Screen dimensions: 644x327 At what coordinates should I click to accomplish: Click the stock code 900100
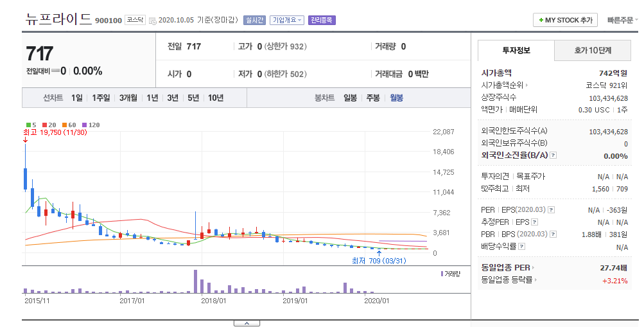tap(109, 21)
